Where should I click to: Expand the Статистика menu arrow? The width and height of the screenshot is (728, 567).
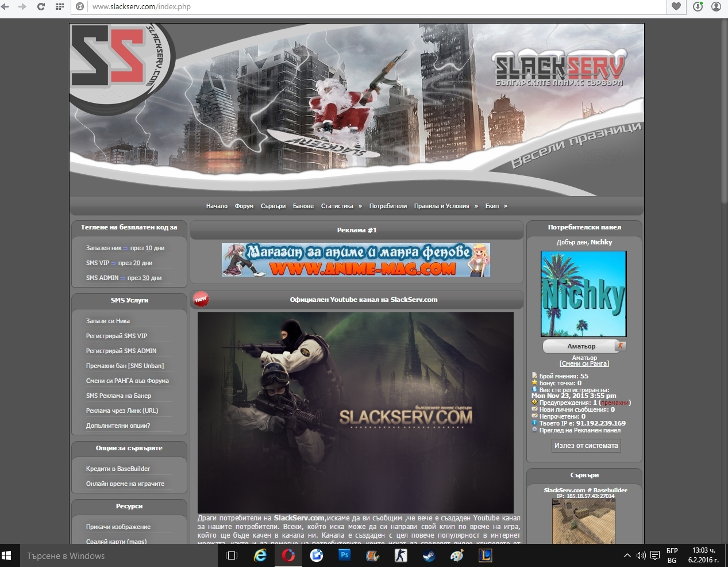click(360, 206)
